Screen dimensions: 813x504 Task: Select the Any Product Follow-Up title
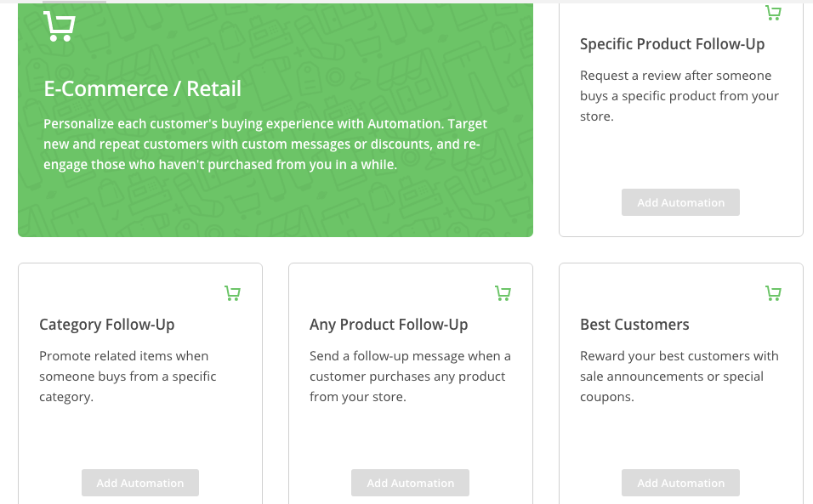[x=389, y=325]
